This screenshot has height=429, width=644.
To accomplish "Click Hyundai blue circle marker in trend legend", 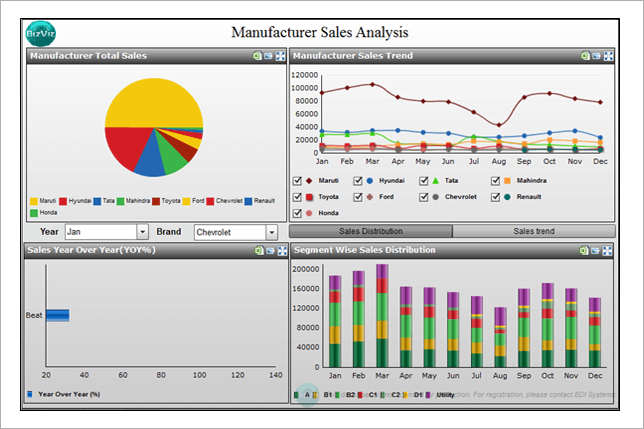I will (370, 181).
